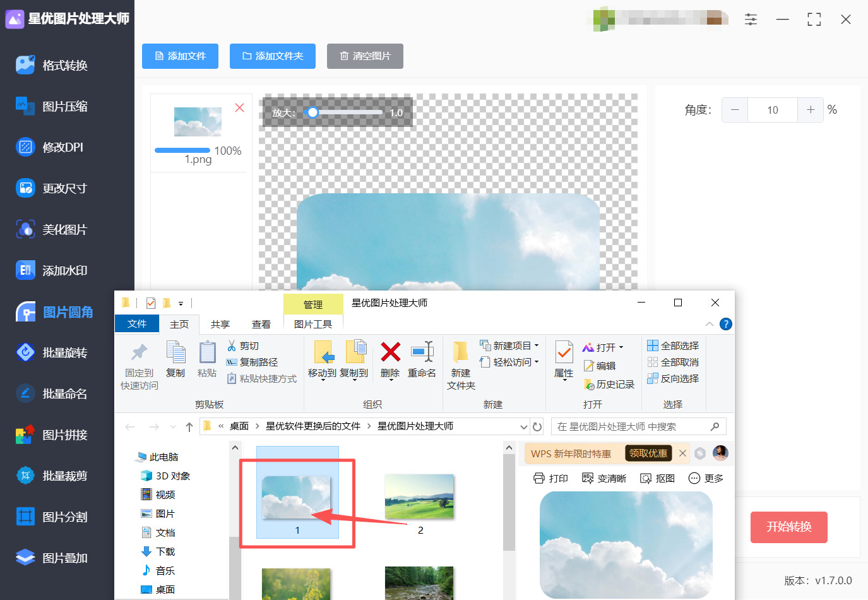Open 更多 more options in preview pane
This screenshot has width=868, height=600.
706,478
